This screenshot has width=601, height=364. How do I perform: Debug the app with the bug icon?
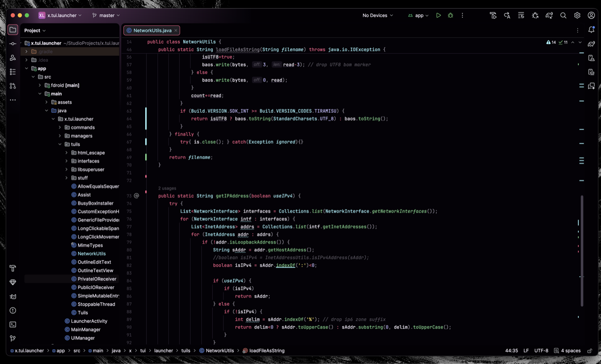(450, 16)
